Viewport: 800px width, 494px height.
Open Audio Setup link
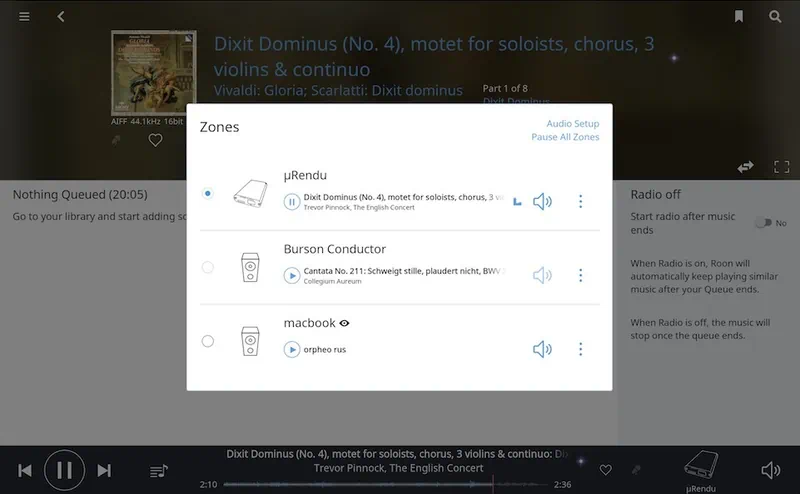(572, 124)
